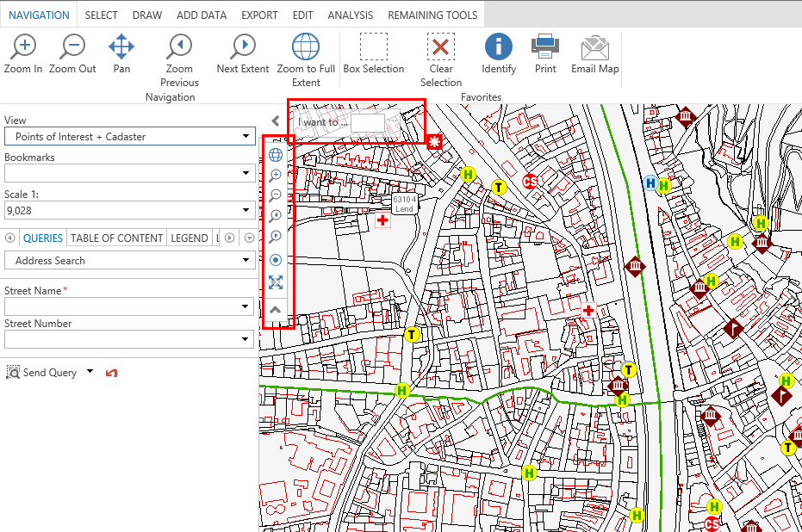Screen dimensions: 802x532
Task: Click the globe icon on the map toolbar
Action: [276, 155]
